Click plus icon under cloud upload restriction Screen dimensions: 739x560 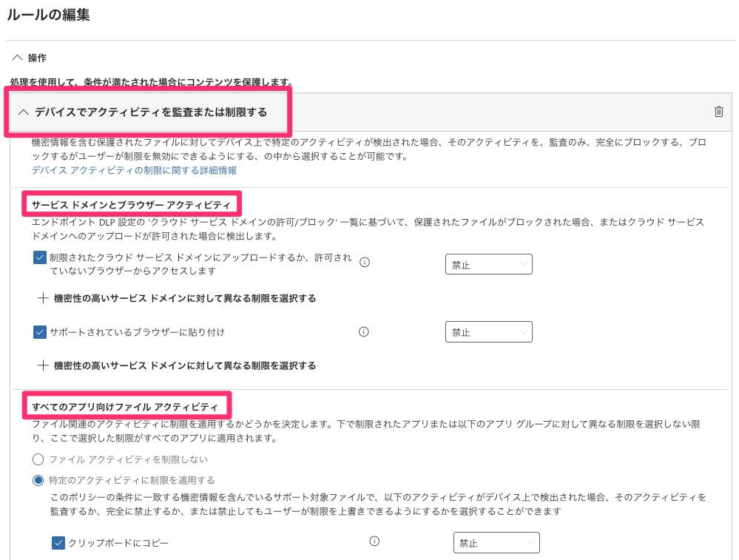coord(43,298)
